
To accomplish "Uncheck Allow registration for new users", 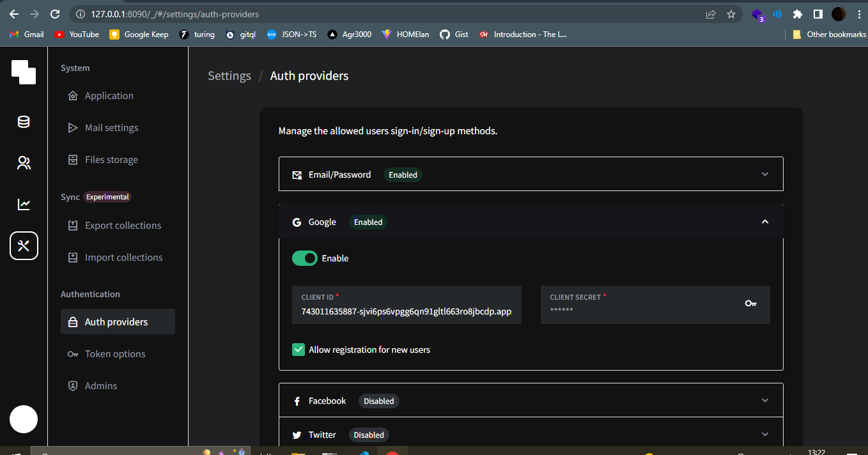I will pos(298,350).
